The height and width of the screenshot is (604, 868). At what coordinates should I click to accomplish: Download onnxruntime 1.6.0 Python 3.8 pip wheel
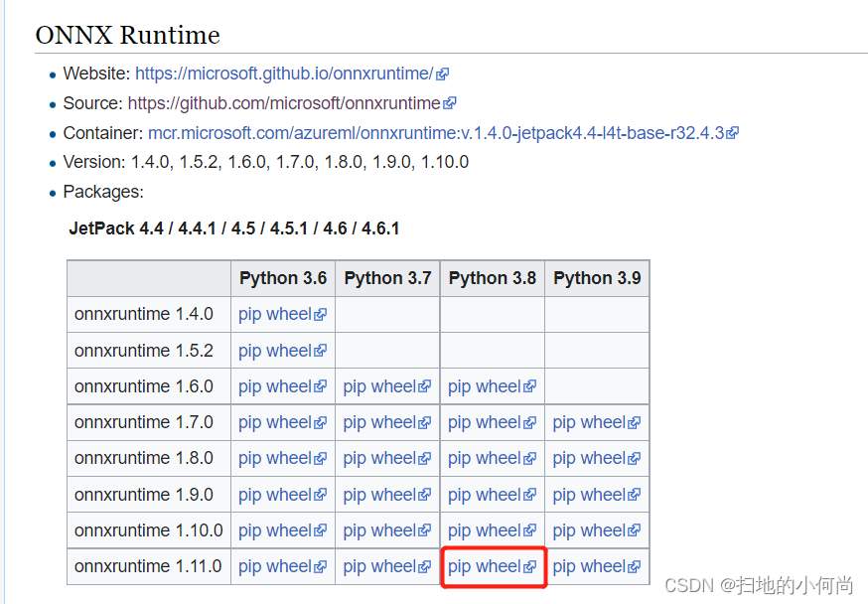click(x=492, y=386)
